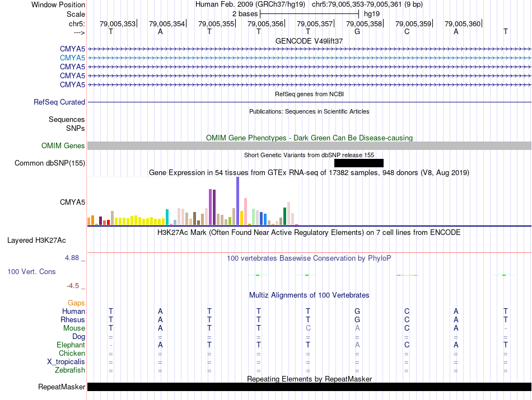Click the RefSeq Curated track label
The image size is (532, 400).
59,102
